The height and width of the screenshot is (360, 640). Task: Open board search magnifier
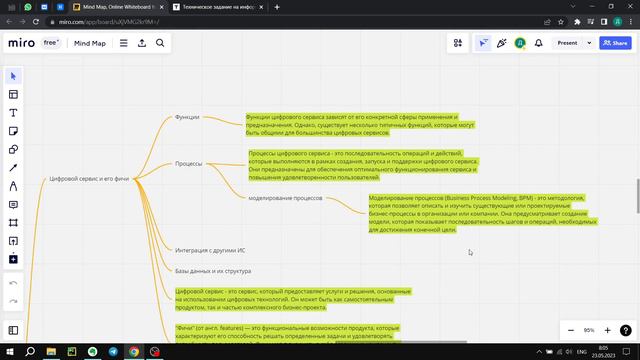click(160, 43)
